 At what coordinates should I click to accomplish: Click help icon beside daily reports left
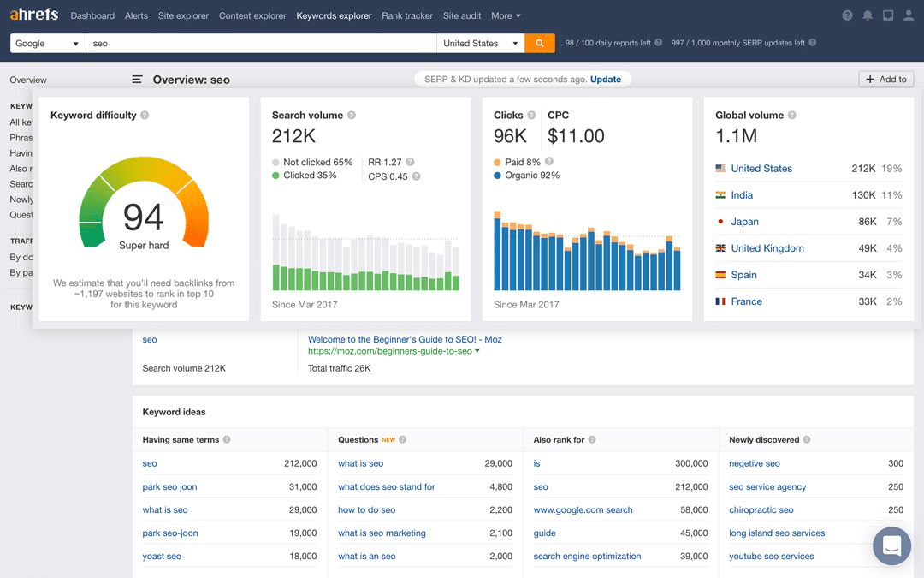click(658, 43)
